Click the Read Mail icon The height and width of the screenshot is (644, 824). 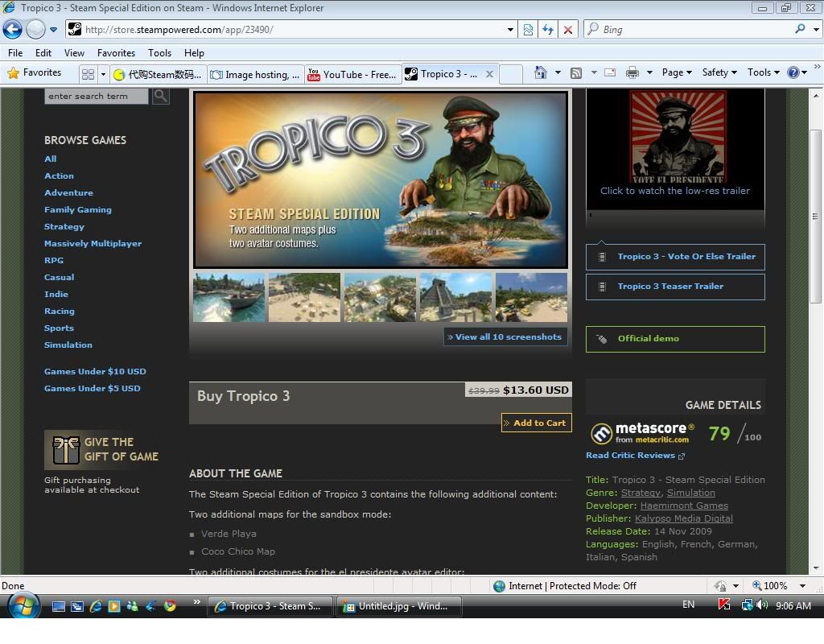[610, 72]
